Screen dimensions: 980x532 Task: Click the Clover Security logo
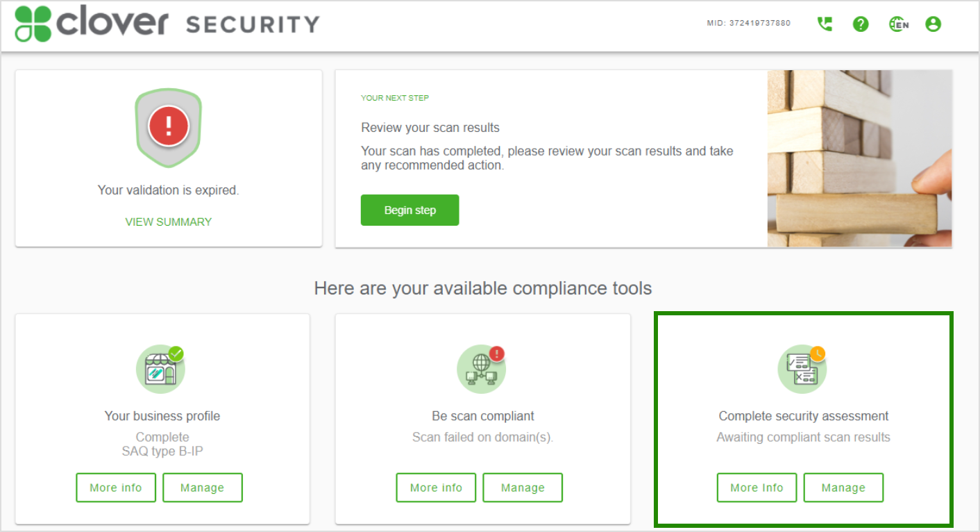pos(167,23)
